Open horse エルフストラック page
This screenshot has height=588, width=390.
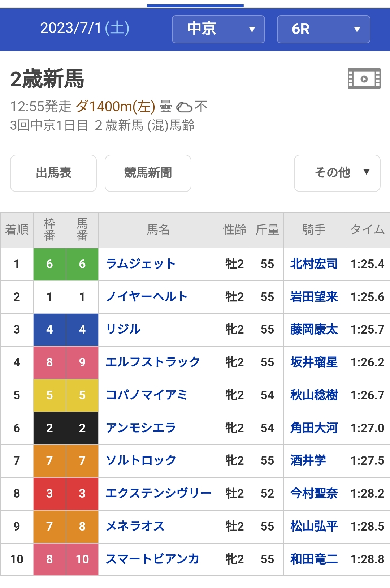(x=152, y=362)
